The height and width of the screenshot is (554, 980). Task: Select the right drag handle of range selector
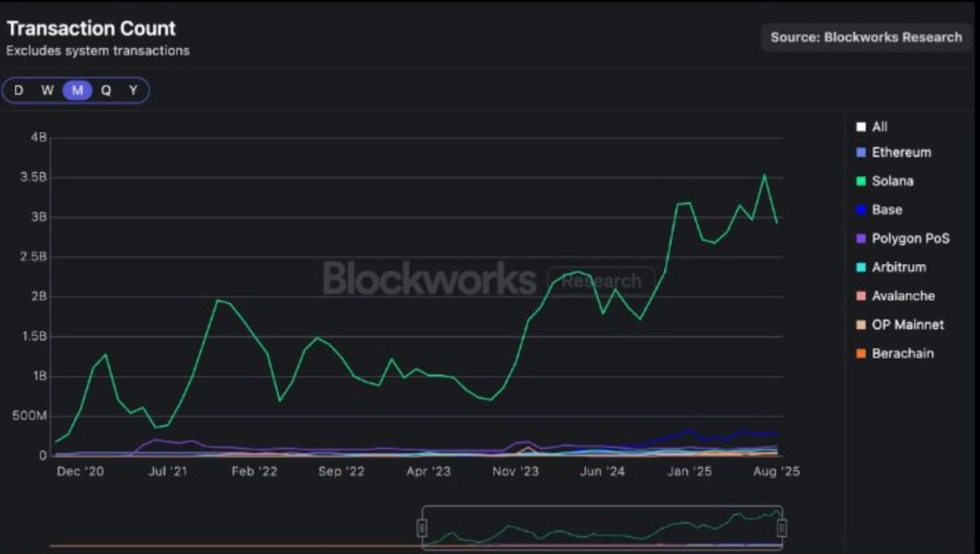(x=782, y=524)
